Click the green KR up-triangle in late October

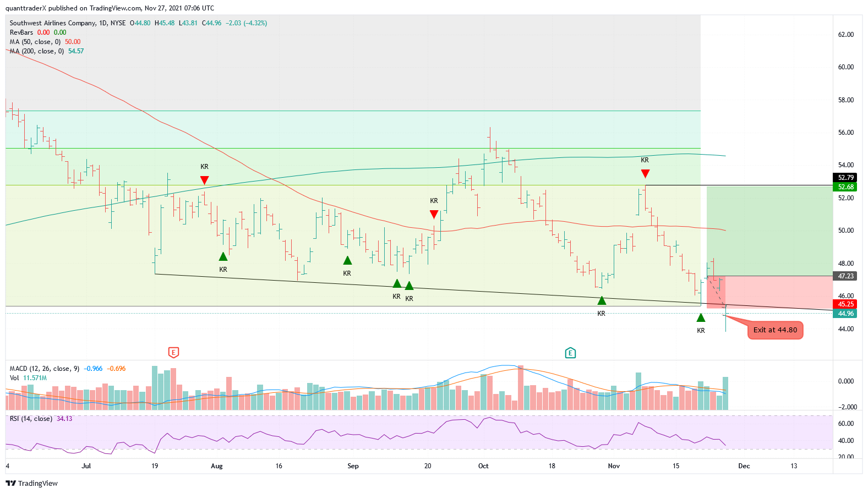[x=602, y=300]
